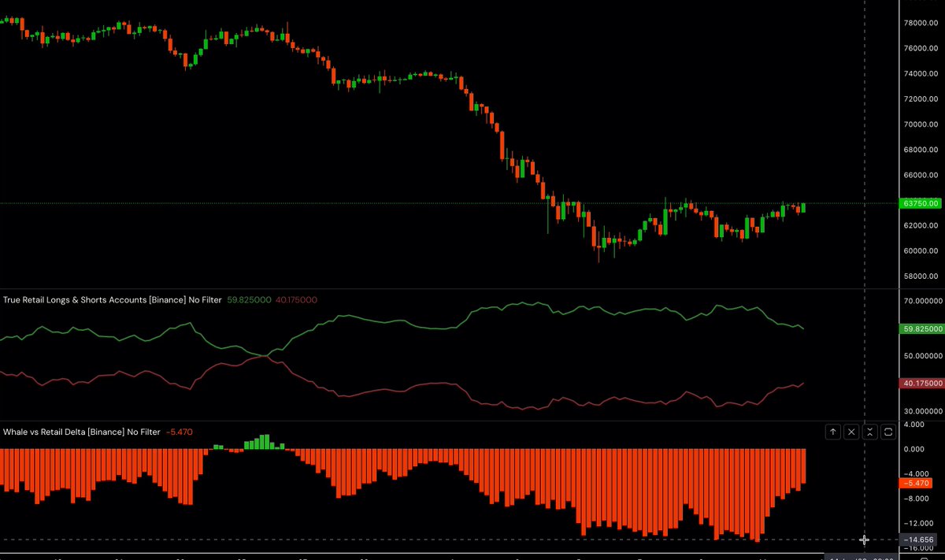
Task: Click the 58000.00 price axis label
Action: [921, 276]
